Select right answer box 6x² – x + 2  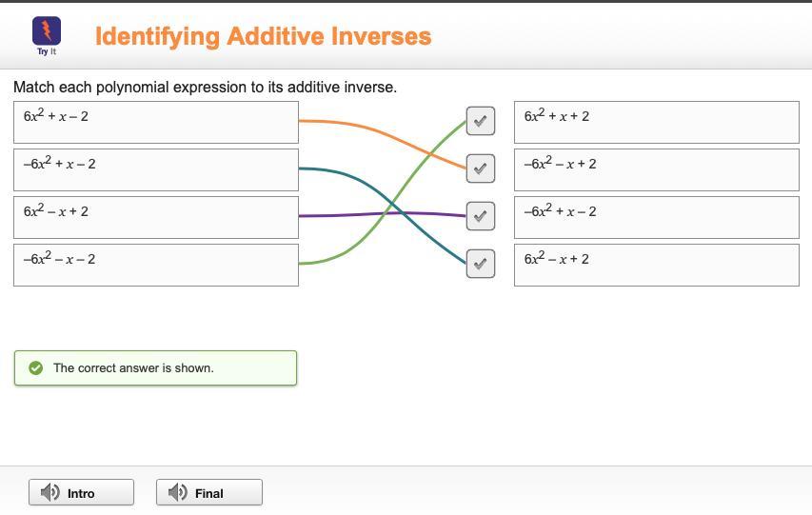tap(656, 265)
